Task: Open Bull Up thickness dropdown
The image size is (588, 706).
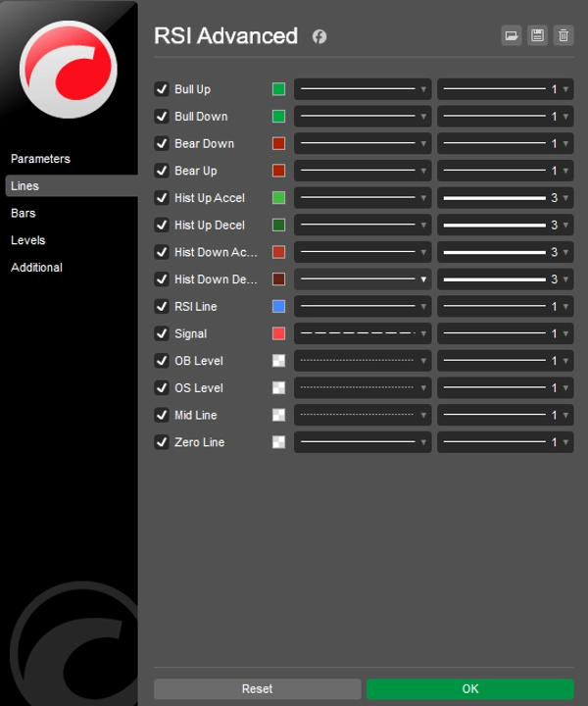Action: tap(506, 89)
